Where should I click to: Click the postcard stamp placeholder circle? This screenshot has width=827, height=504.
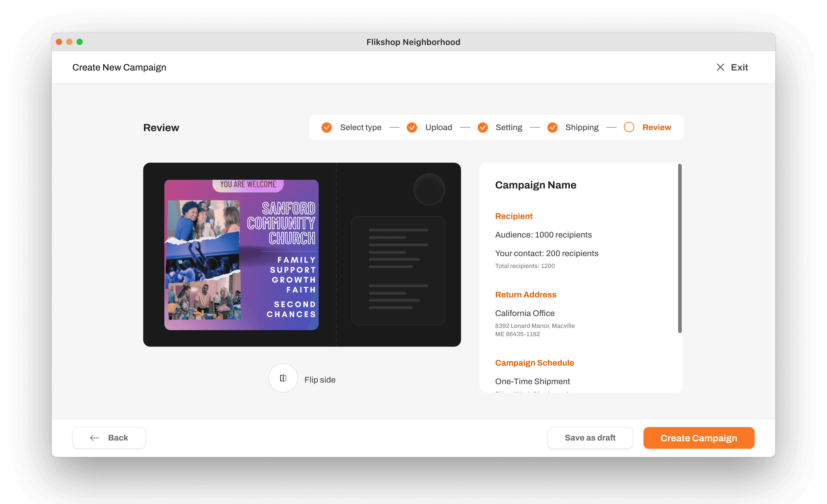tap(429, 190)
